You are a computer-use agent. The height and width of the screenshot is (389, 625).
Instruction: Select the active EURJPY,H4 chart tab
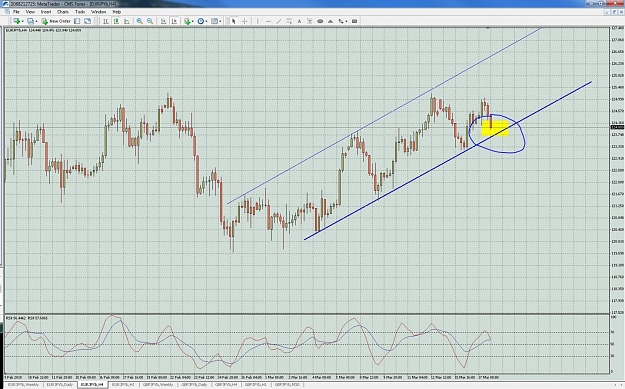(92, 385)
